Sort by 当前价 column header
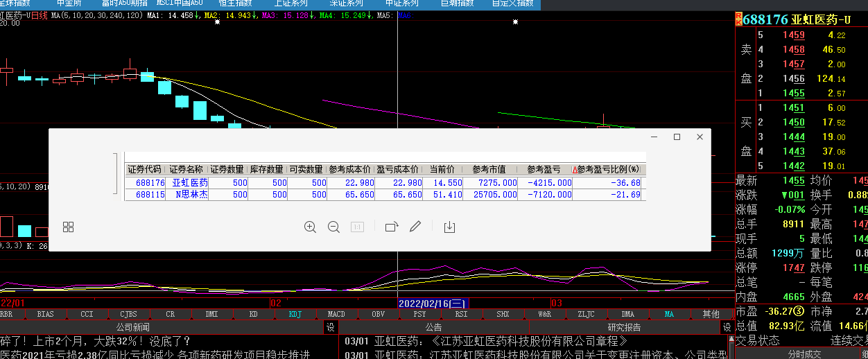This screenshot has width=868, height=359. click(442, 169)
